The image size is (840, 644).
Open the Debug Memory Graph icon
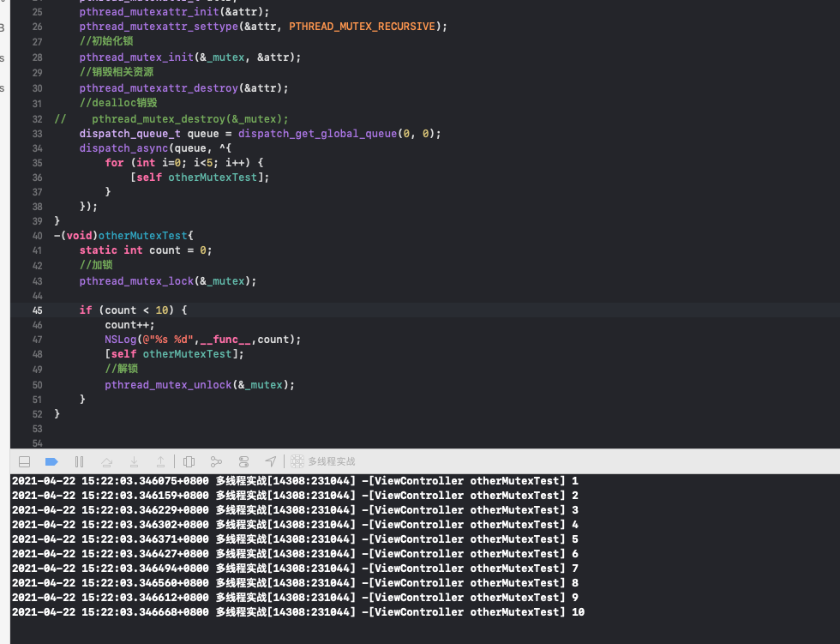(216, 462)
